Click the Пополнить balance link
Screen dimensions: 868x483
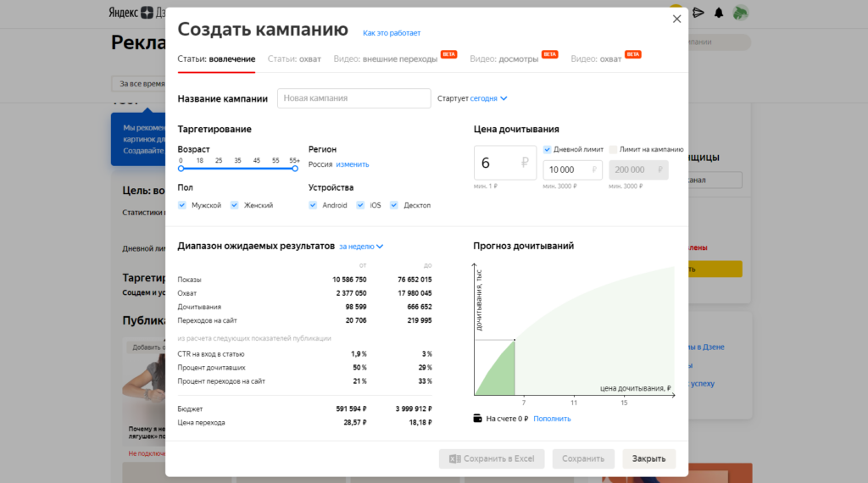[x=552, y=418]
